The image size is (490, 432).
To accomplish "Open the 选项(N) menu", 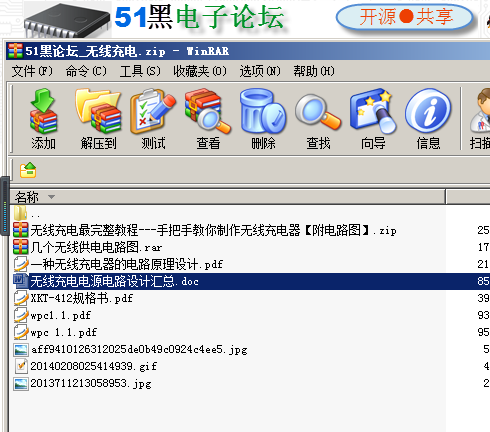I will [260, 71].
